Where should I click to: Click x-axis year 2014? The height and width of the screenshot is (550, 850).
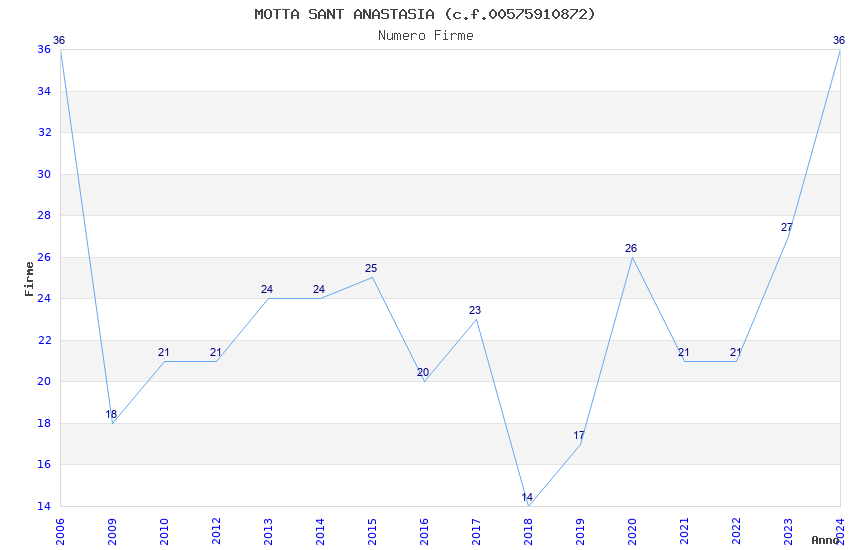[320, 531]
